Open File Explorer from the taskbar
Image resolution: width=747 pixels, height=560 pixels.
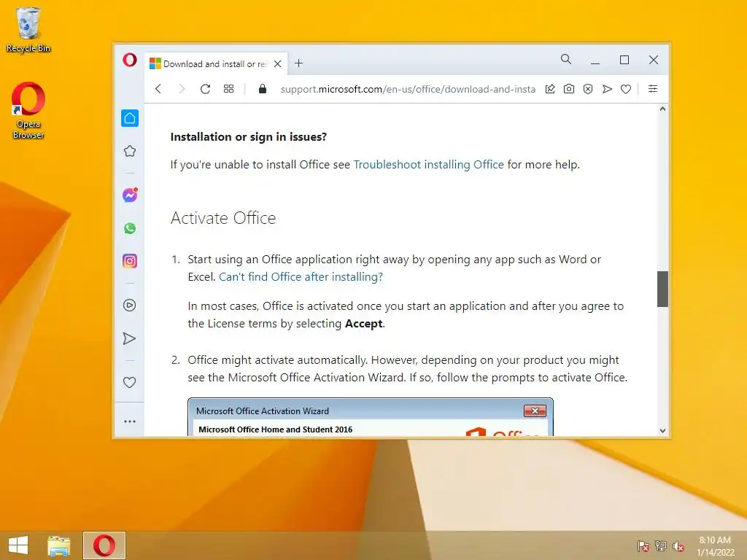pos(59,545)
